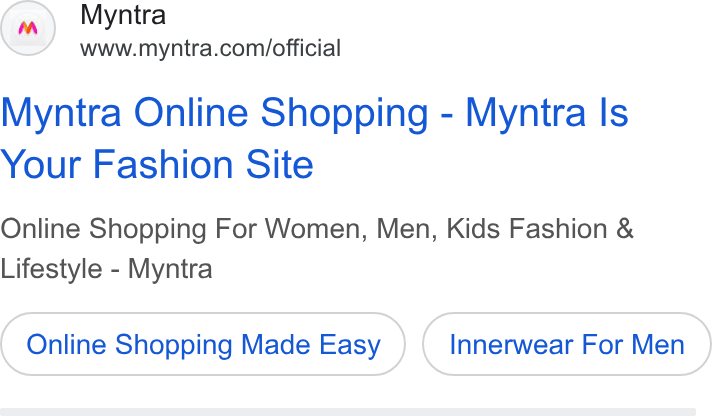The height and width of the screenshot is (416, 712).
Task: Click the word 'Shopping' in blue headline
Action: click(x=345, y=114)
